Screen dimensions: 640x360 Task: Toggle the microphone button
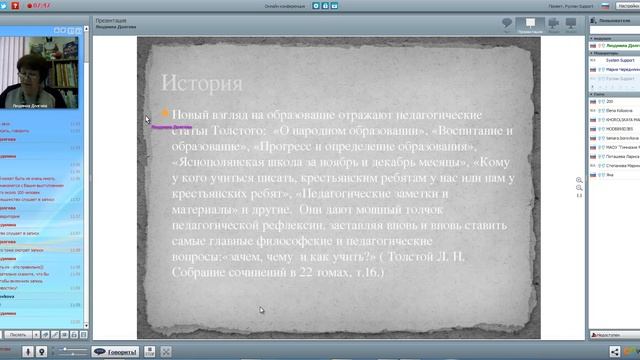point(28,351)
